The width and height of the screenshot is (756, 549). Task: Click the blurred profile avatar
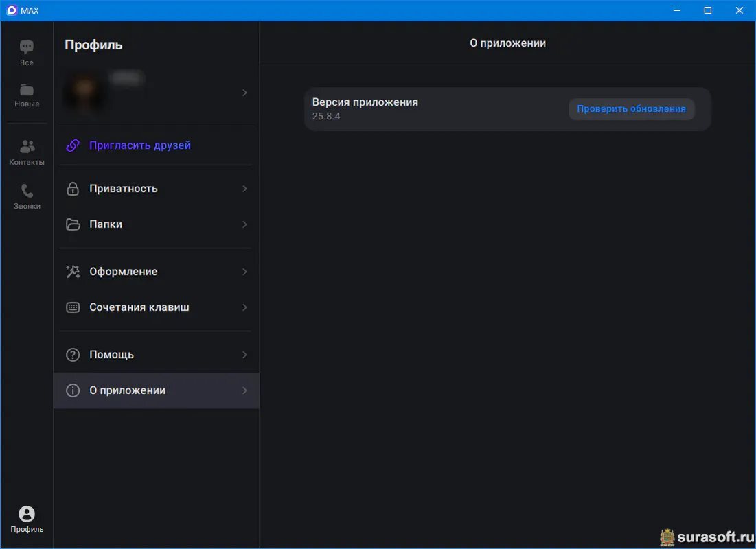click(84, 91)
